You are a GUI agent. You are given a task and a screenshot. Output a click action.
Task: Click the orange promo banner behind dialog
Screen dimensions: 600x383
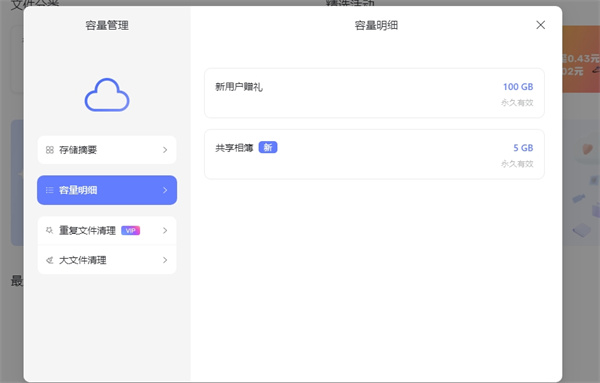coord(581,59)
